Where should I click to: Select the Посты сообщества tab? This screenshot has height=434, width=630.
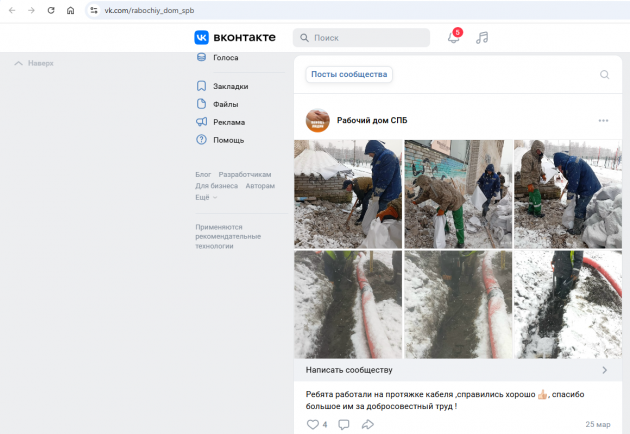[x=348, y=75]
